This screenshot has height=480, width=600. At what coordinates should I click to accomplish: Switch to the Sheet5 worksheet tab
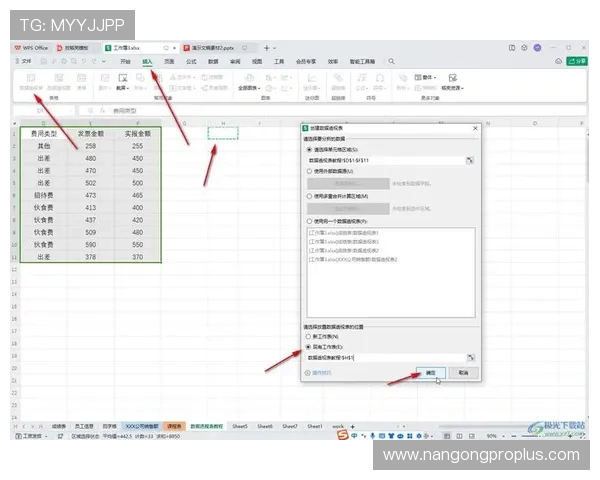coord(240,426)
